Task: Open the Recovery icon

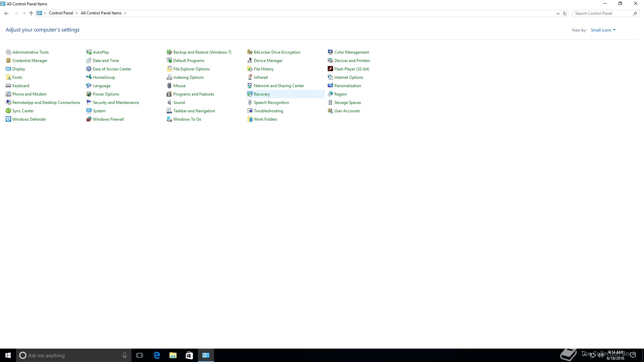Action: click(x=250, y=94)
